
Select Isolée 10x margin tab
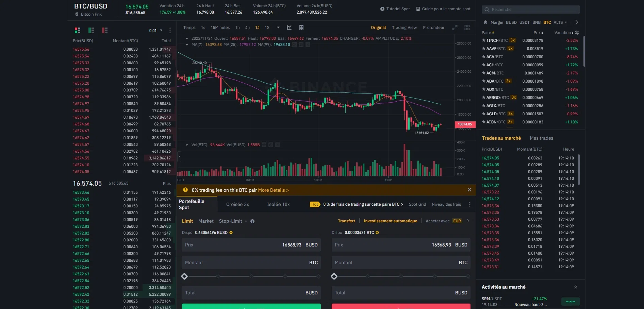tap(278, 204)
